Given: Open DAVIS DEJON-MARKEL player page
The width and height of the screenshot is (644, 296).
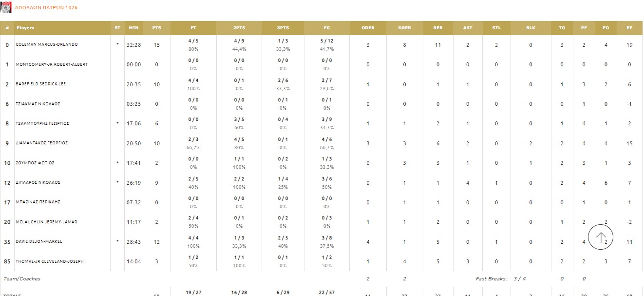Looking at the screenshot, I should click(x=39, y=242).
